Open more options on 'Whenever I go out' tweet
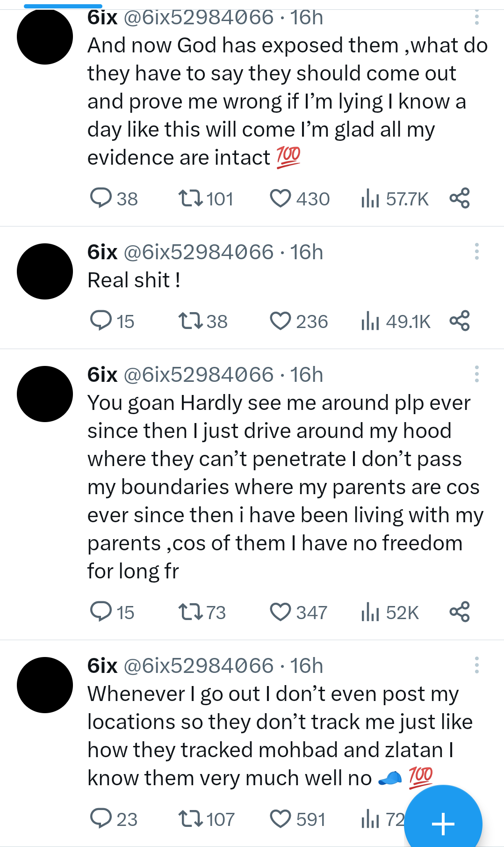 point(476,665)
